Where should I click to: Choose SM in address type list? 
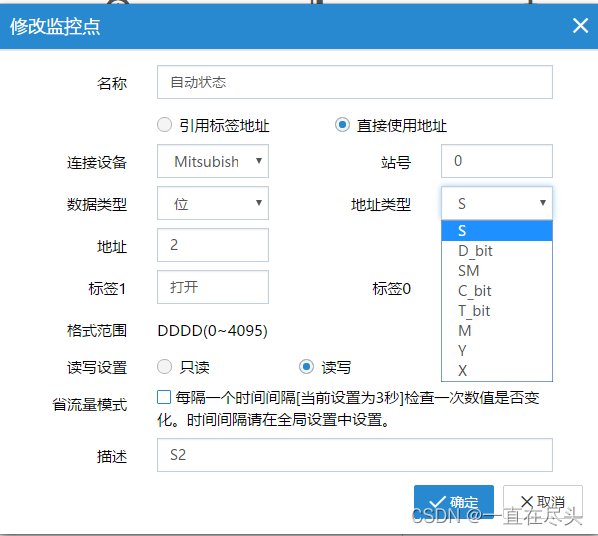497,270
